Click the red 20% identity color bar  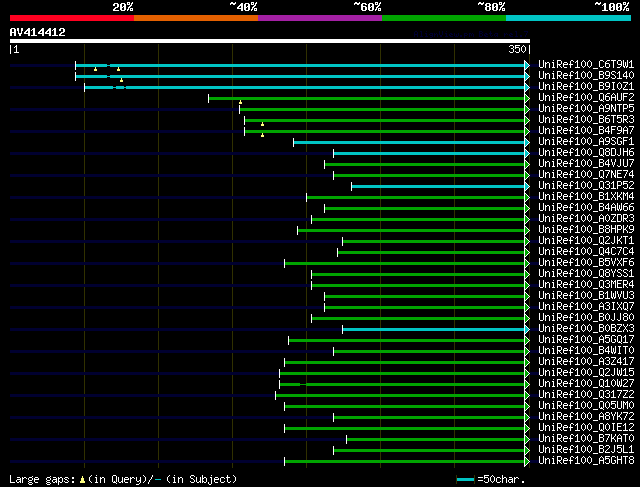(72, 18)
